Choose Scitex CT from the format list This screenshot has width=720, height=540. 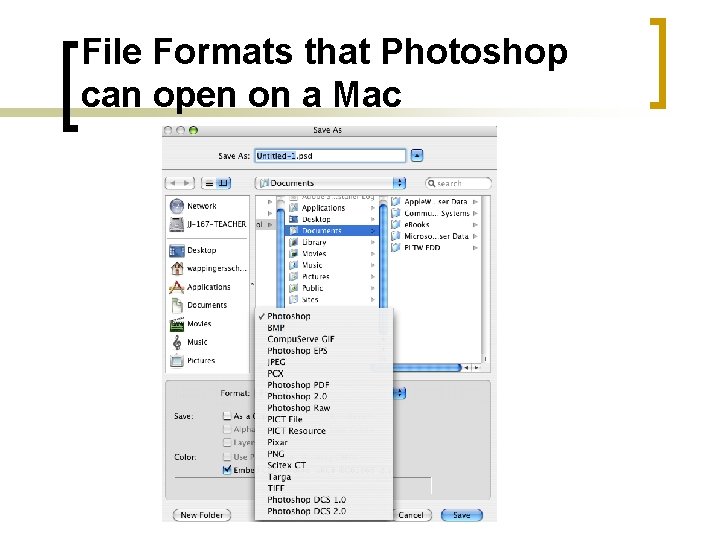point(324,466)
